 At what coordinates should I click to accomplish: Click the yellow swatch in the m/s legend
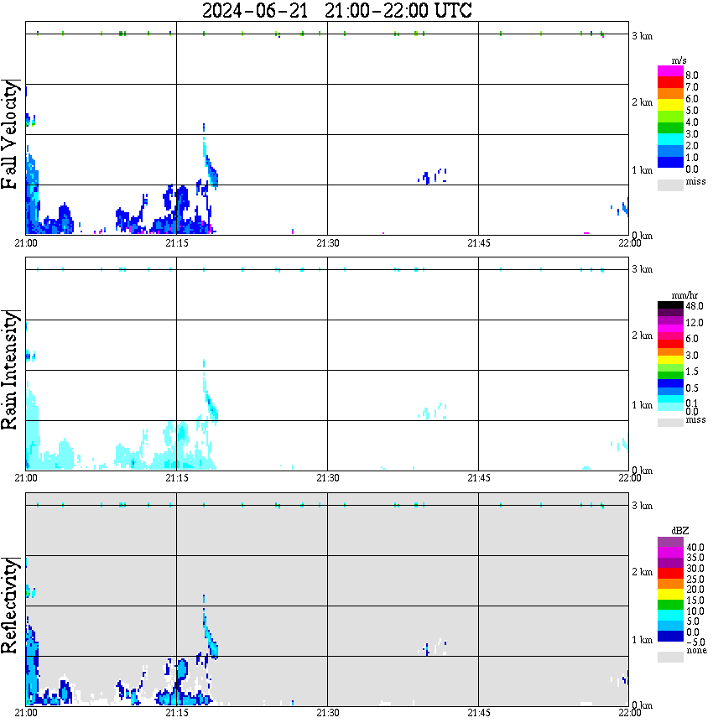click(670, 105)
